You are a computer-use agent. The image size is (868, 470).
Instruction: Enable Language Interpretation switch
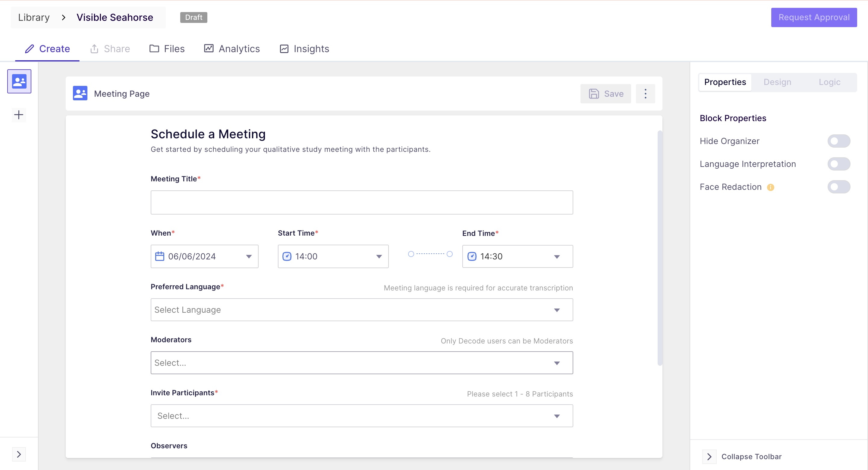point(839,164)
